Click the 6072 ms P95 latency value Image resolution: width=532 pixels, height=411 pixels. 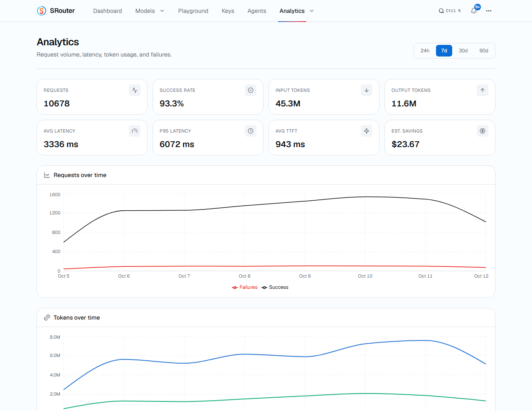click(x=177, y=144)
